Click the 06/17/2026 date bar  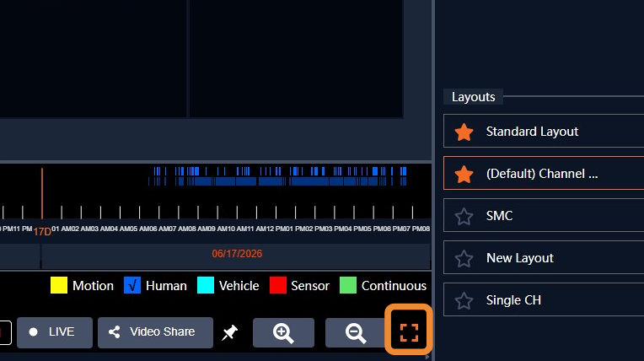click(236, 254)
